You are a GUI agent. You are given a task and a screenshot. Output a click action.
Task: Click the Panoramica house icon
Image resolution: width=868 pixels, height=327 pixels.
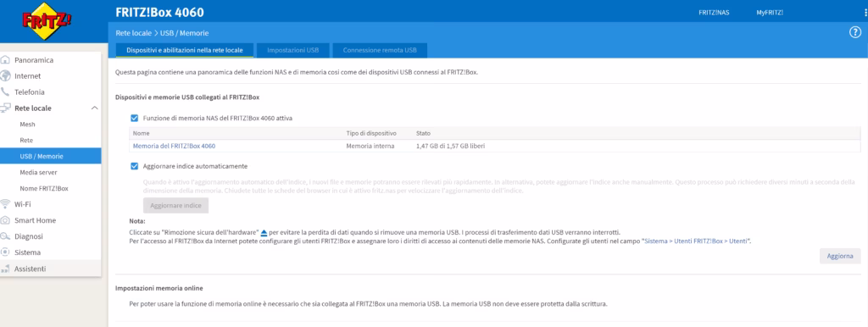(x=6, y=60)
